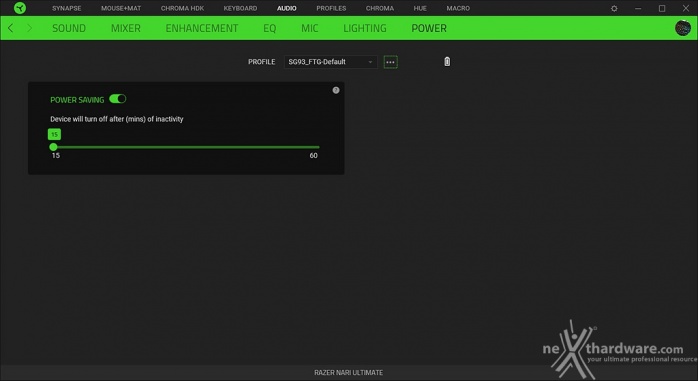Switch to the Hue tab
The height and width of the screenshot is (381, 698).
point(420,8)
